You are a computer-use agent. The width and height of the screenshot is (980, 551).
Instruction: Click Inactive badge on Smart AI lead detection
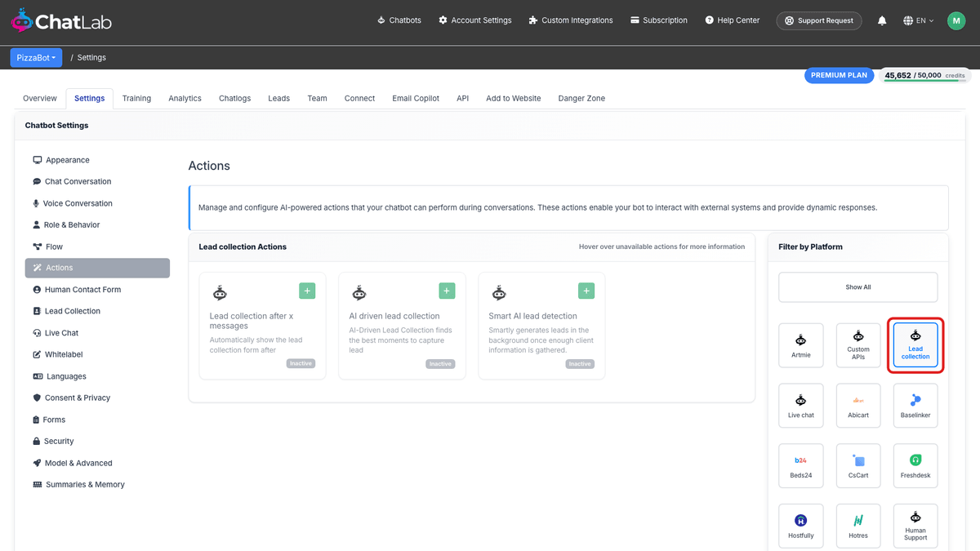580,364
